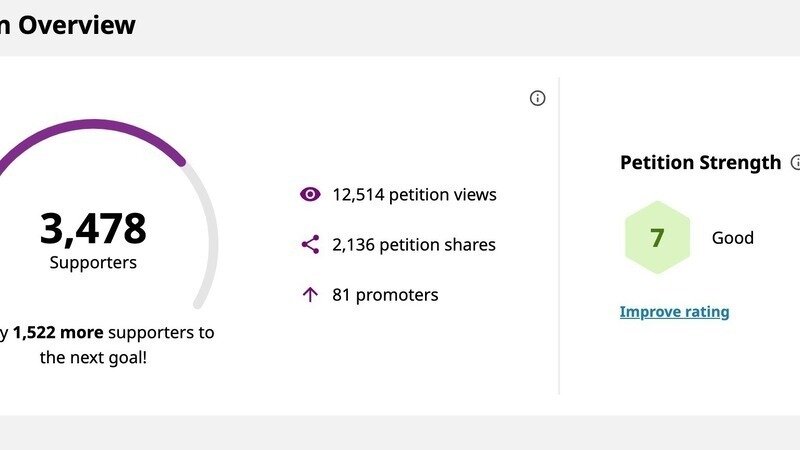Click the info icon above petition stats

[537, 98]
